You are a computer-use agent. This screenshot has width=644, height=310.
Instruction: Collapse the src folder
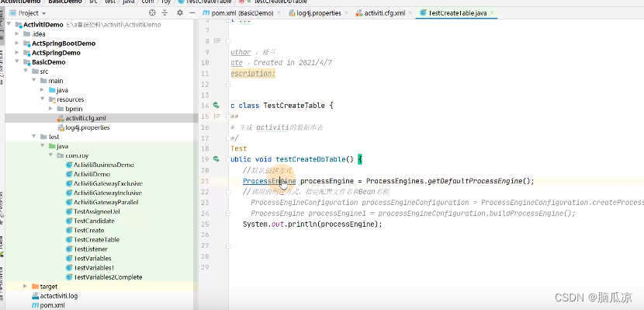coord(26,71)
